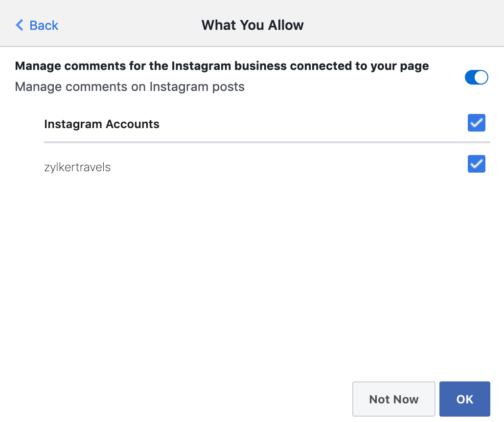The height and width of the screenshot is (422, 504).
Task: Click the bold Manage comments permission heading
Action: [222, 66]
